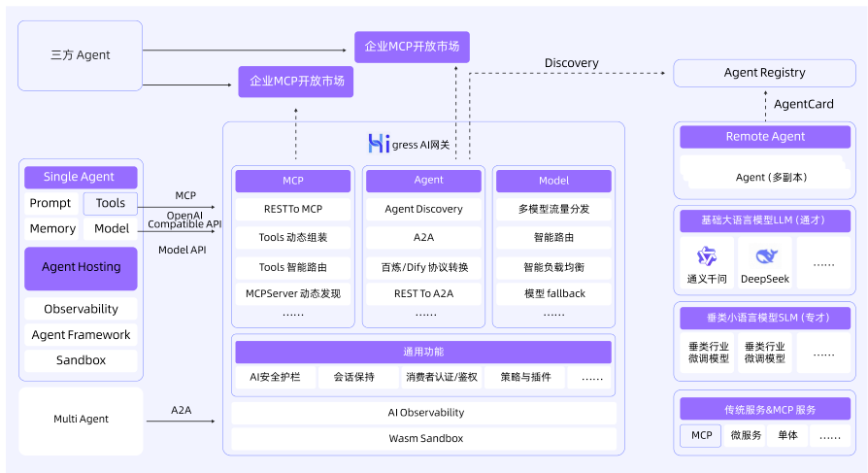Click the 百炼/Dify 协议转换 item

[x=423, y=267]
